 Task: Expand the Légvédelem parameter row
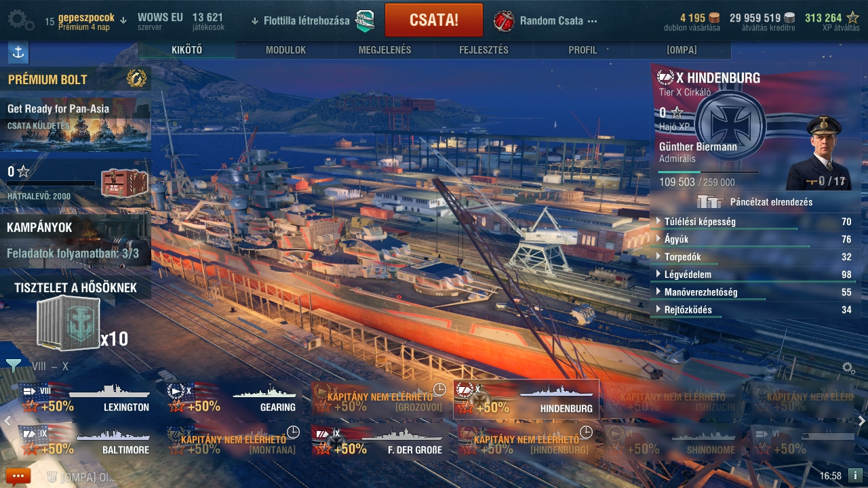click(x=755, y=274)
